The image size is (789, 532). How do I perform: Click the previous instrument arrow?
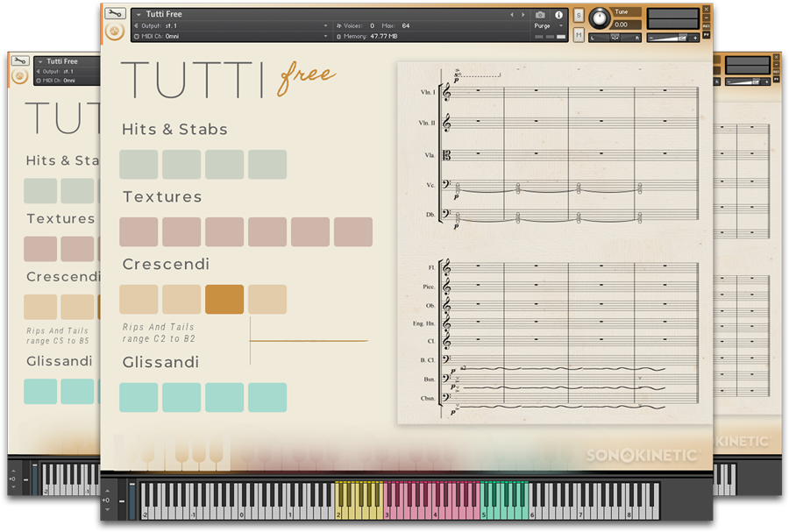point(512,15)
